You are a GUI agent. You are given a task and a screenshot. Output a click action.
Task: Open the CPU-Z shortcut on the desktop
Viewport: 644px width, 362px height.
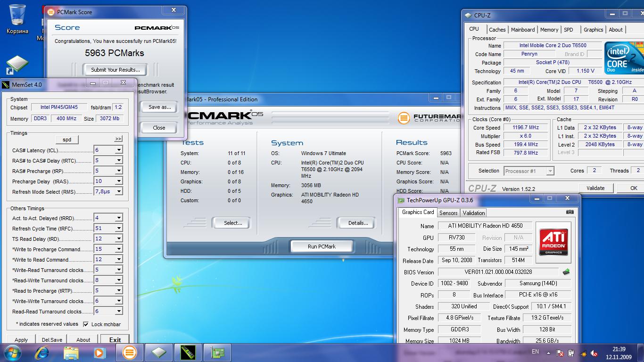pos(17,65)
